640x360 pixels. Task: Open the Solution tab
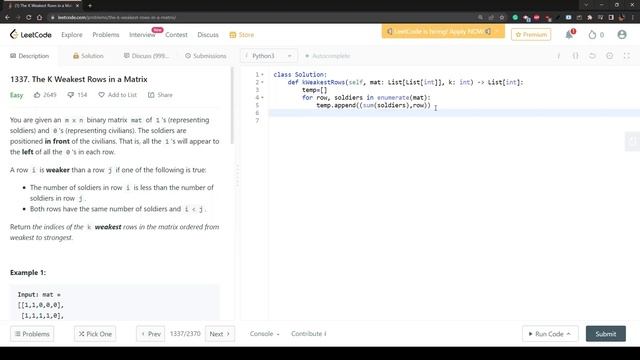click(88, 56)
